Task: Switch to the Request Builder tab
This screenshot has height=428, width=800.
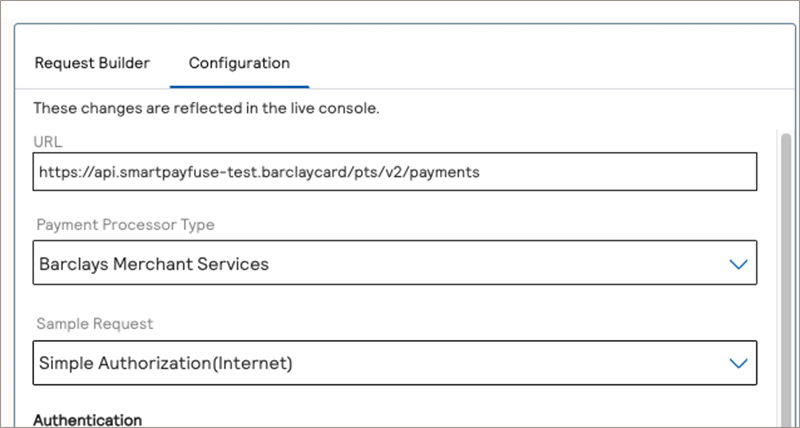Action: pos(92,63)
